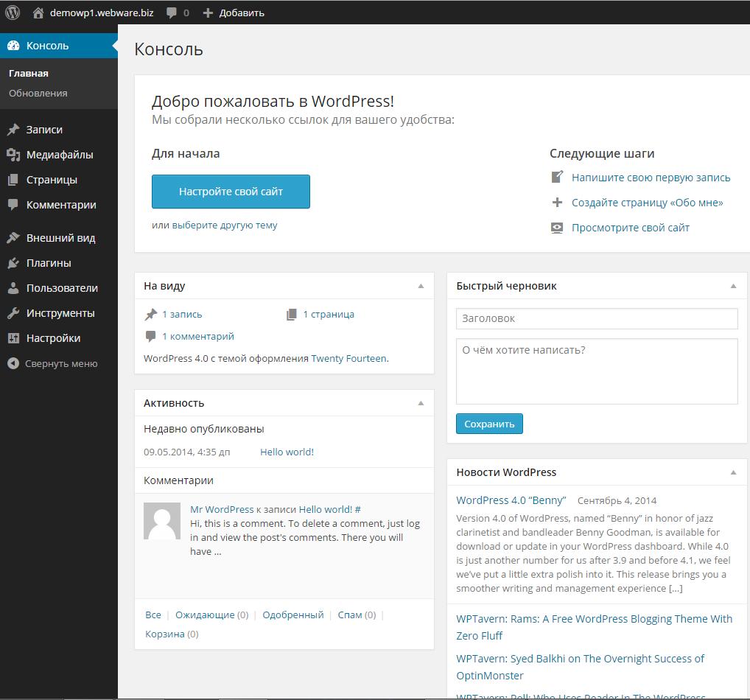Click the WordPress logo in admin bar

coord(13,13)
